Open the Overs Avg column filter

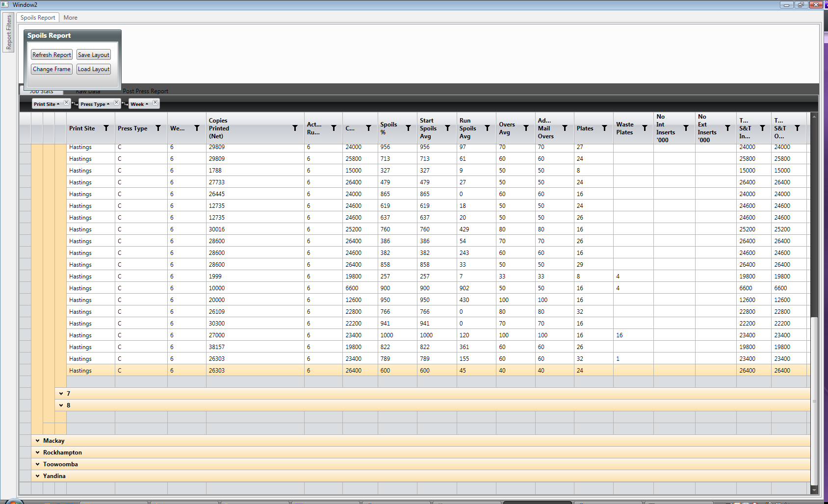tap(526, 128)
